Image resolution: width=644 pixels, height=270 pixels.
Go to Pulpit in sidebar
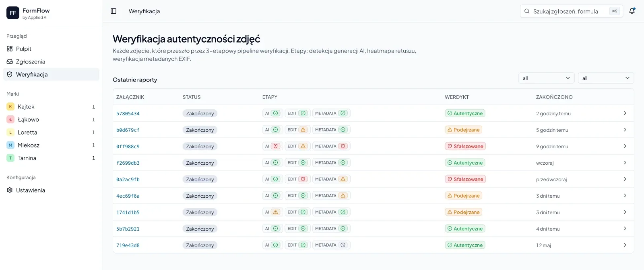click(x=51, y=49)
